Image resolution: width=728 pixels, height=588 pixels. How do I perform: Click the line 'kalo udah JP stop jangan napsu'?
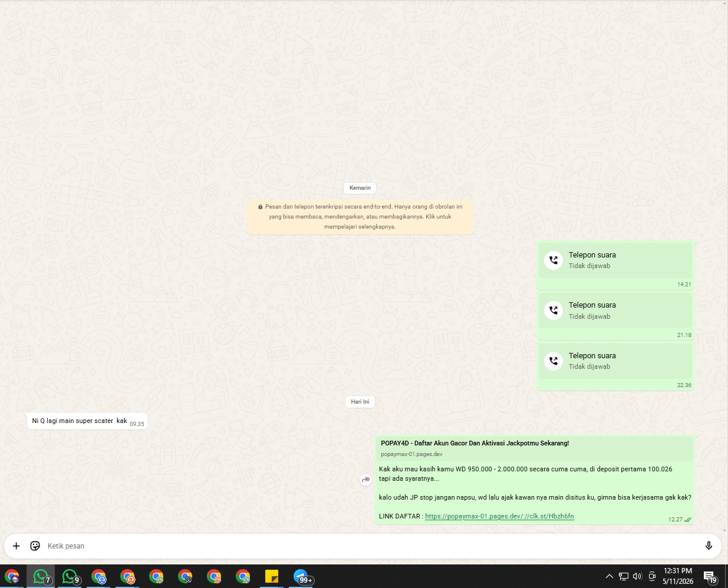point(535,497)
